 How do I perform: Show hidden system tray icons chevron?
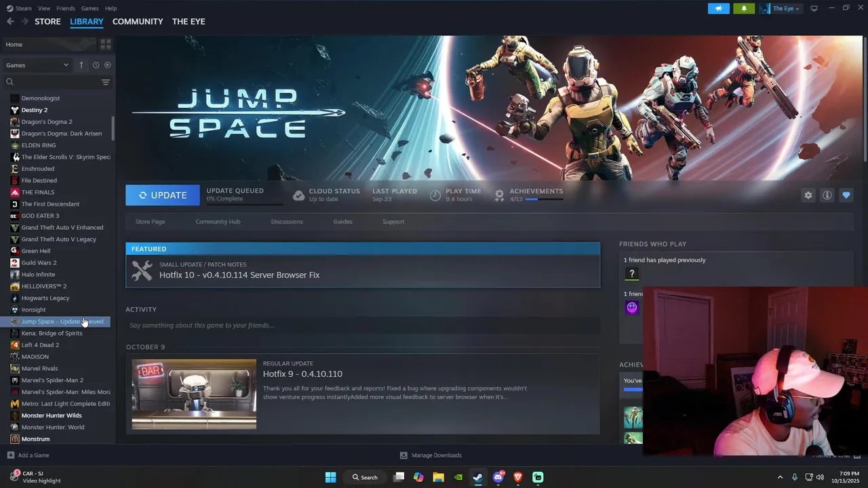pos(780,477)
